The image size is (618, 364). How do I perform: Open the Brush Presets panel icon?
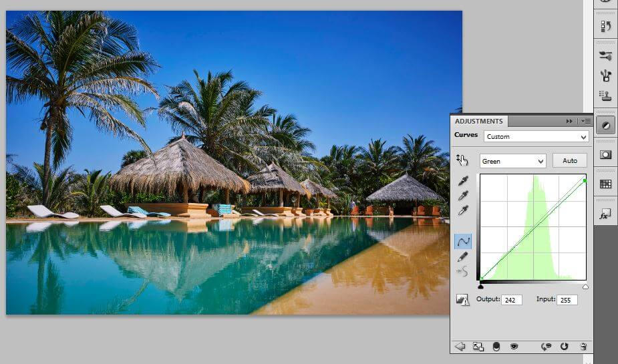(606, 75)
